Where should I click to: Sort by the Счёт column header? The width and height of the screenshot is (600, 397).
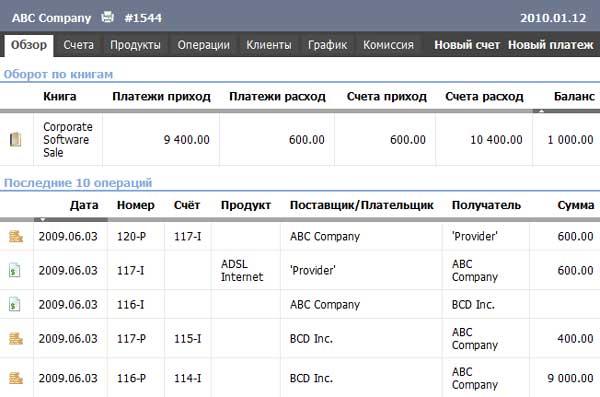[x=187, y=205]
